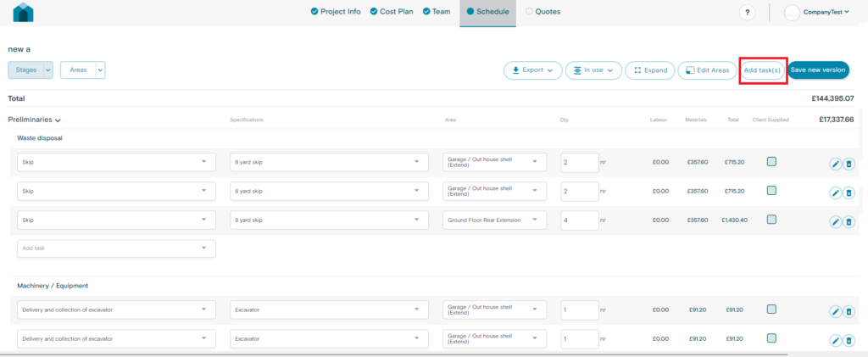Open the CompanyTest account dropdown

pos(826,12)
